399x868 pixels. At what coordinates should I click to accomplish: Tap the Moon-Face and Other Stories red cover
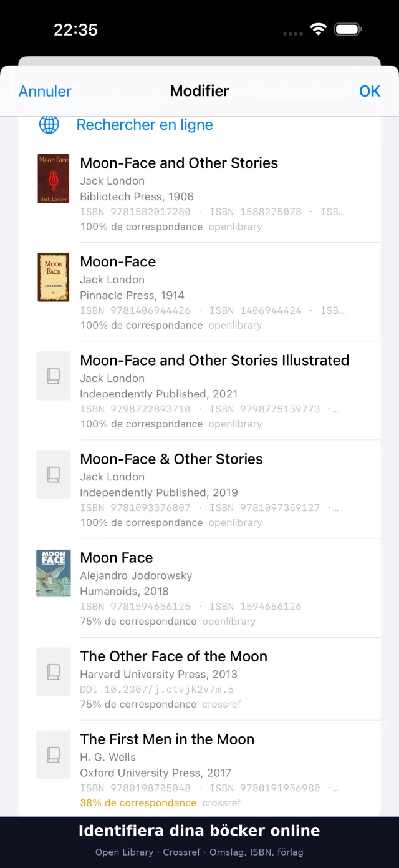[54, 178]
